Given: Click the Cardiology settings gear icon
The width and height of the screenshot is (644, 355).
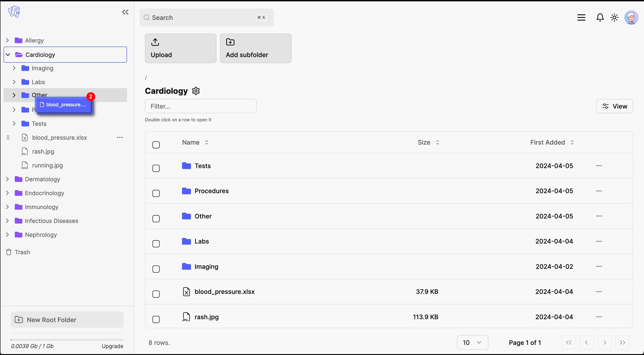Looking at the screenshot, I should pyautogui.click(x=196, y=90).
